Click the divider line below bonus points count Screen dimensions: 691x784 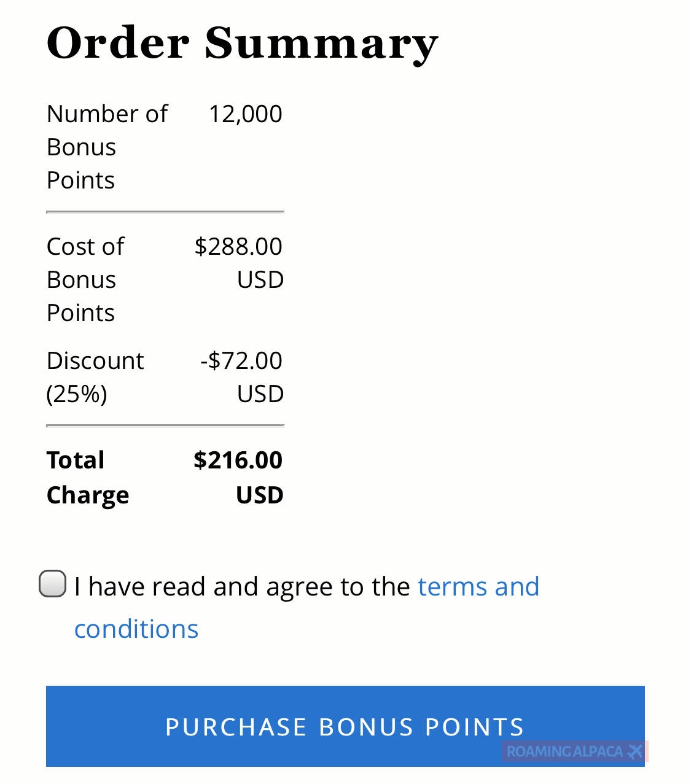[x=165, y=212]
